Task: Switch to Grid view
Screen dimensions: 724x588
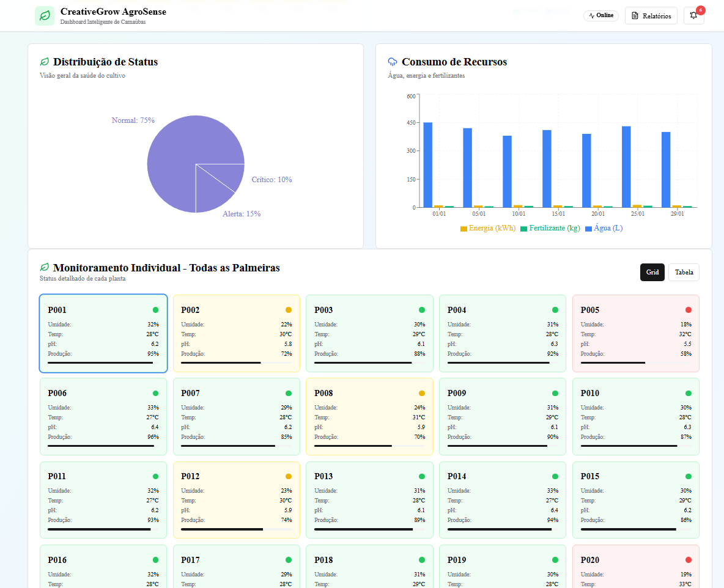Action: pos(652,272)
